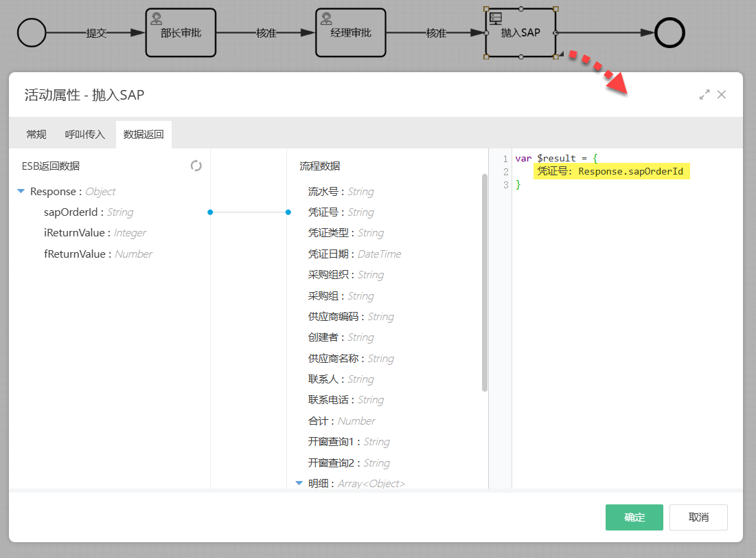
Task: Click the 抛入SAP service task node
Action: (x=520, y=33)
